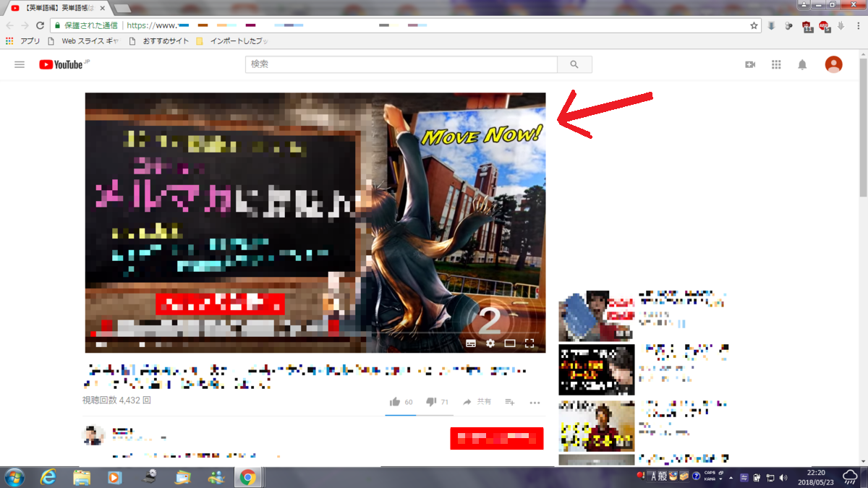Open the Chrome profile button in title bar
The height and width of the screenshot is (488, 868).
[x=802, y=4]
